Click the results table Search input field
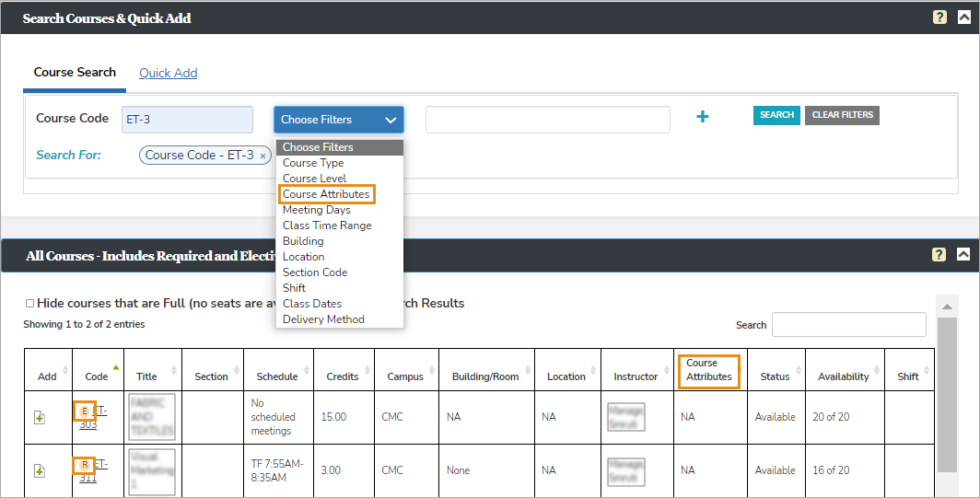 pos(848,325)
